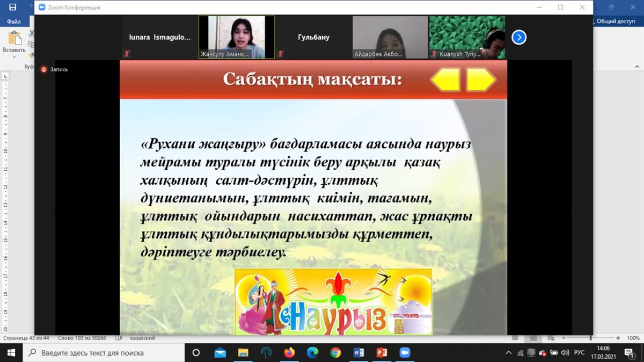Click the Zoom taskbar icon
Screen dimensions: 644x362
405,353
